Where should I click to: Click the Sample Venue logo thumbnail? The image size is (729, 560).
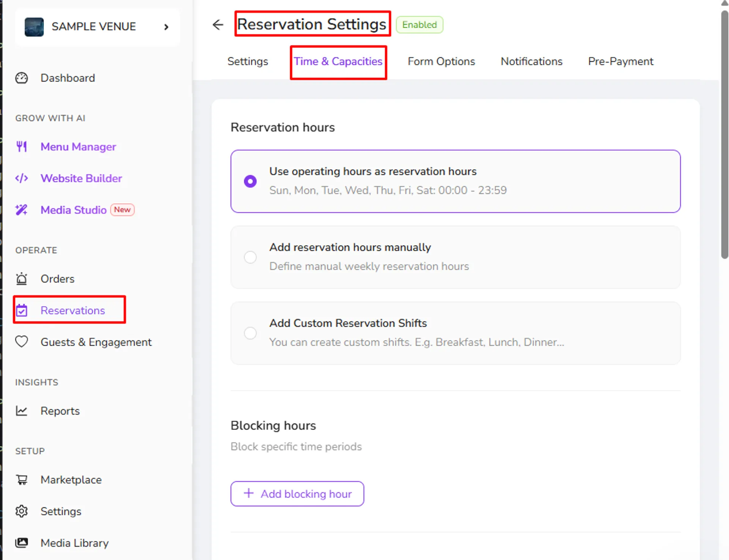point(34,27)
